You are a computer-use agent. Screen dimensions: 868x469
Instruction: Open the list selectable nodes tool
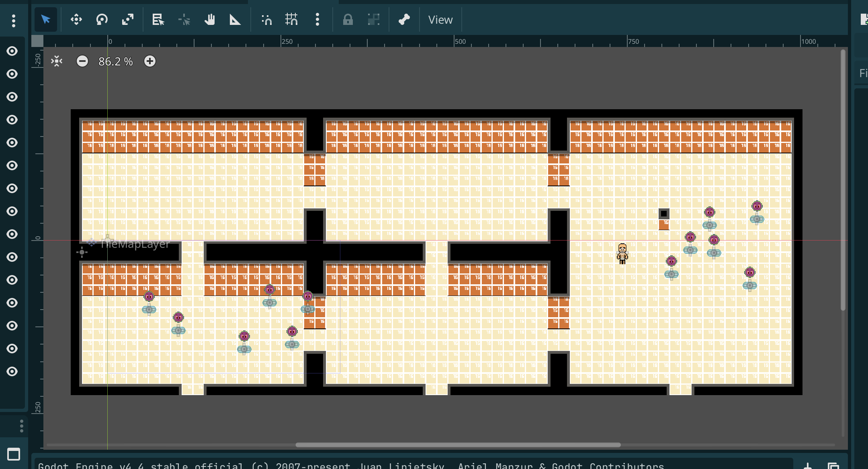click(158, 19)
